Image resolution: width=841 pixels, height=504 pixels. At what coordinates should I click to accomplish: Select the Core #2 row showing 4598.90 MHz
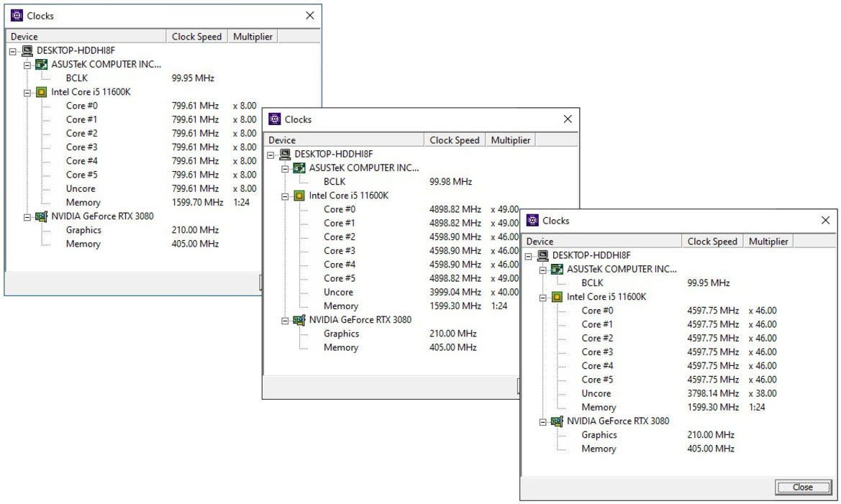(x=421, y=237)
